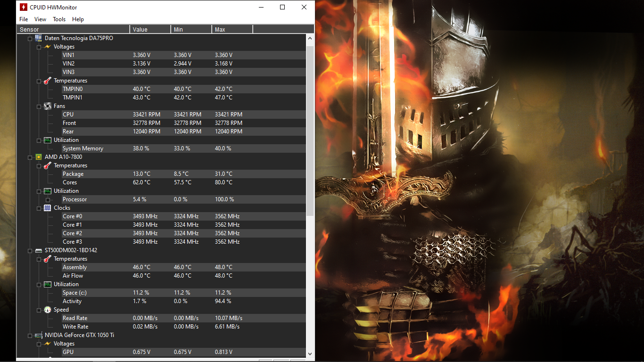Click the lightning Voltages icon under NVIDIA GeForce
Viewport: 644px width, 362px height.
pos(47,344)
